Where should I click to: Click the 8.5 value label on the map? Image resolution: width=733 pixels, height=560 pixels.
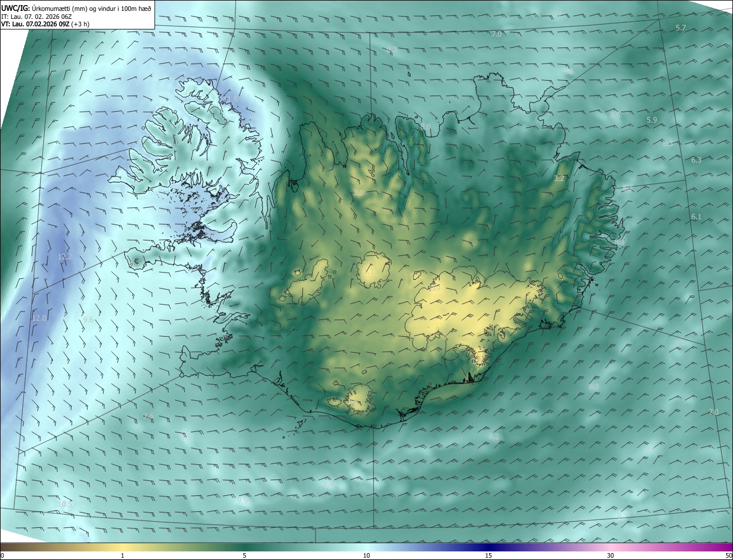615,116
